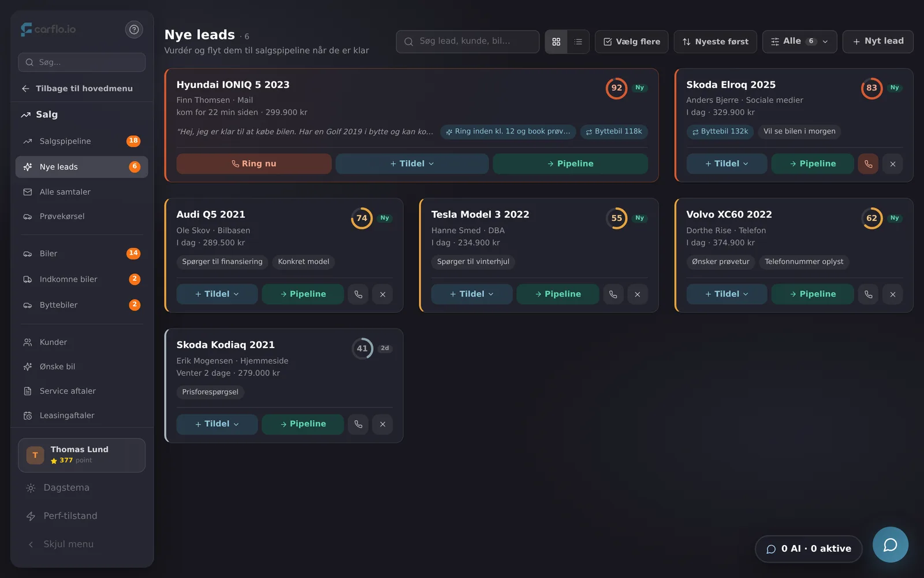Call the Skoda Elroq 2025 lead
Image resolution: width=924 pixels, height=578 pixels.
pyautogui.click(x=868, y=164)
